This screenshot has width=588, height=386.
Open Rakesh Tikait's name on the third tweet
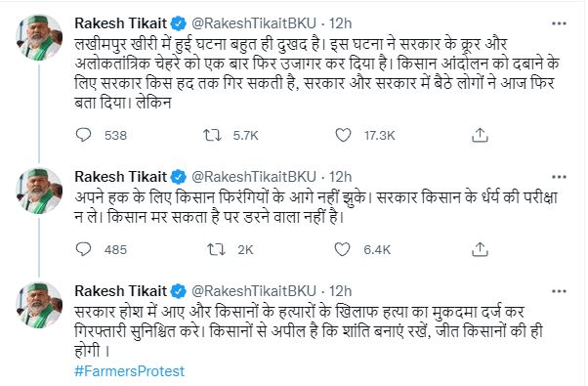pyautogui.click(x=120, y=291)
